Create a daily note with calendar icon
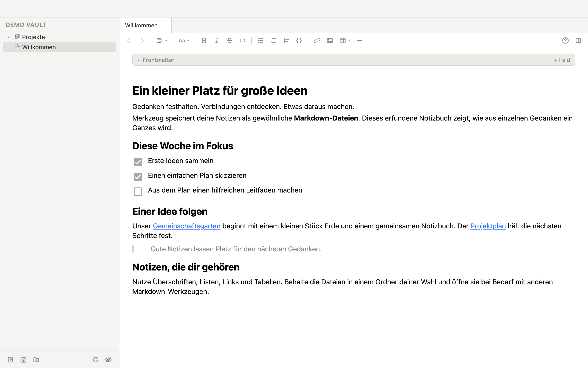 [23, 359]
